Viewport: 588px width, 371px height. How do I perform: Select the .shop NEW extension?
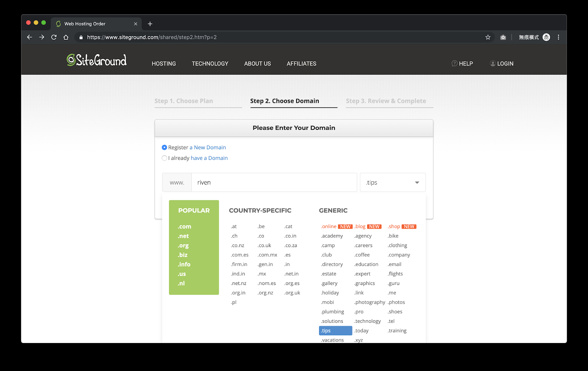pyautogui.click(x=402, y=226)
